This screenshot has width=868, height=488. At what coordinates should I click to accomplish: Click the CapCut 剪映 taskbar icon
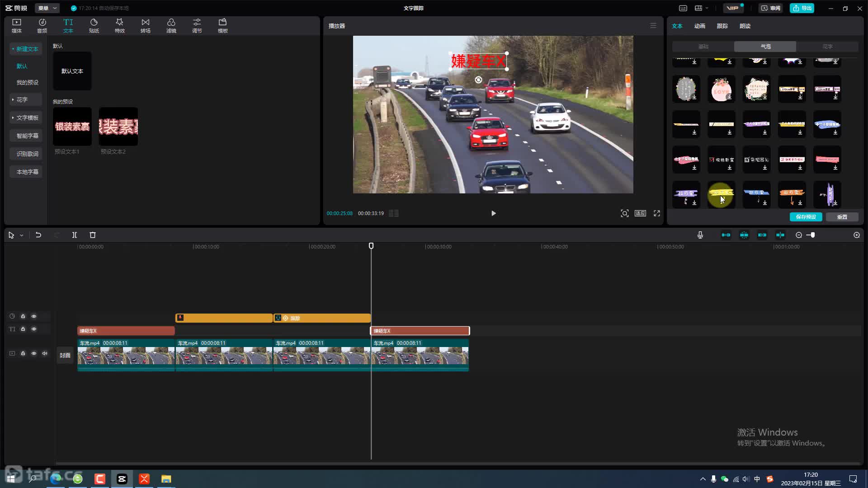point(122,479)
